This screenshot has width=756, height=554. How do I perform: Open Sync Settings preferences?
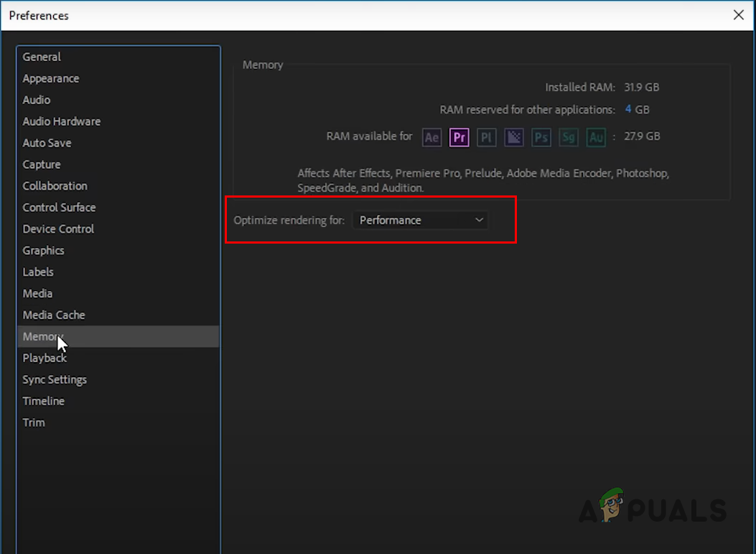[55, 379]
